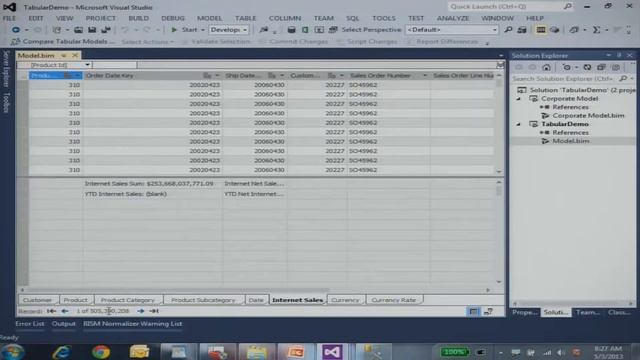Switch to grid data view icon

click(x=473, y=312)
